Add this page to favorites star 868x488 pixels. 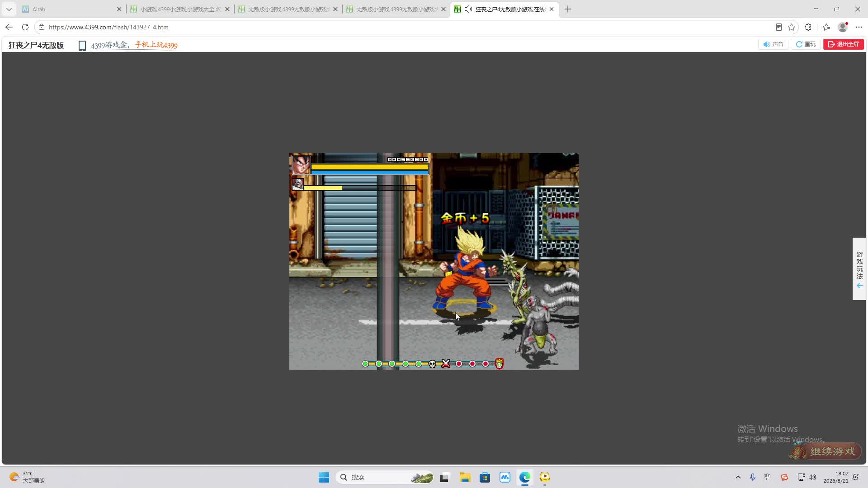click(x=792, y=27)
